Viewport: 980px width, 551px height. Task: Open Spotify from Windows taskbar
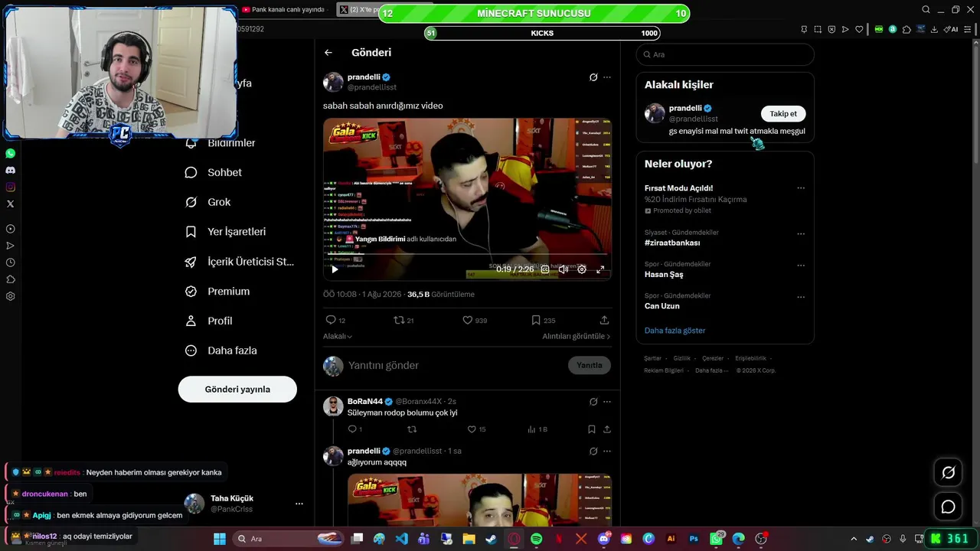[x=536, y=539]
